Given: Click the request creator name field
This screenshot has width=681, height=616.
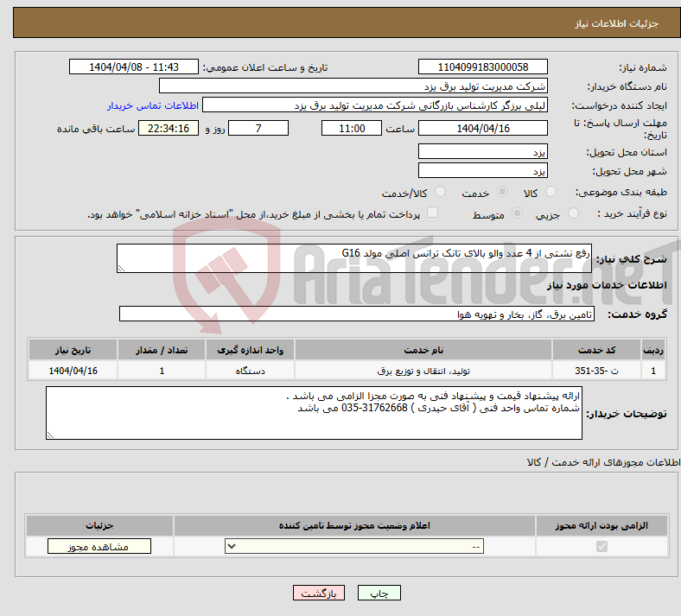Looking at the screenshot, I should pos(375,105).
